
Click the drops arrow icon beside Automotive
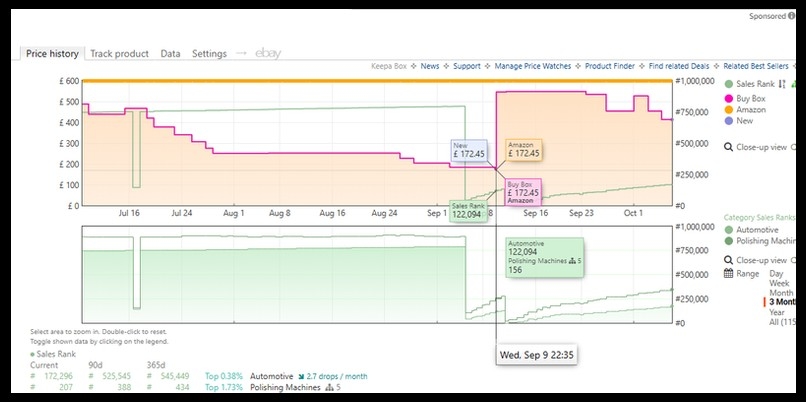click(300, 376)
